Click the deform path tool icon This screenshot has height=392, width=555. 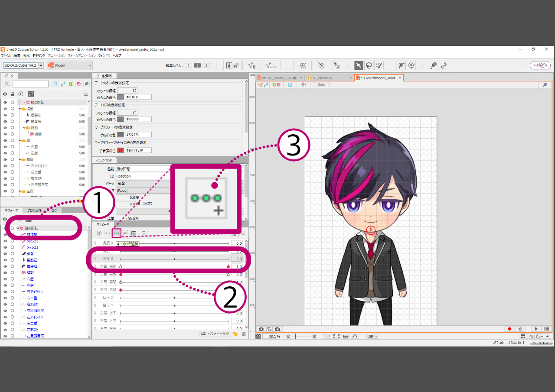click(x=401, y=65)
